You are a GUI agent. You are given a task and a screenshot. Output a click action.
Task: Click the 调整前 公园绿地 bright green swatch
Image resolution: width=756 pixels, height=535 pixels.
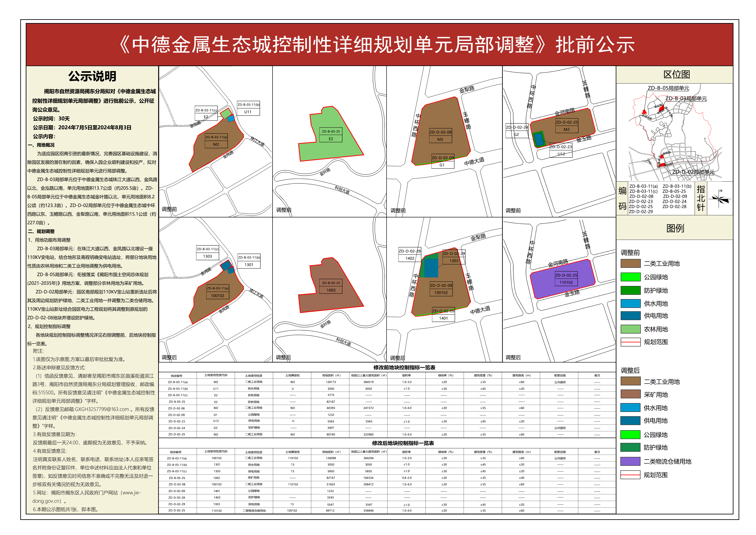(x=630, y=277)
